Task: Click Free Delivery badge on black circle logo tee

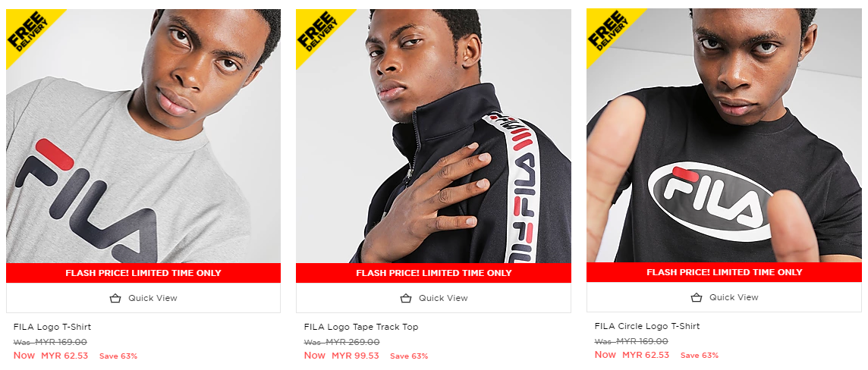Action: (609, 32)
